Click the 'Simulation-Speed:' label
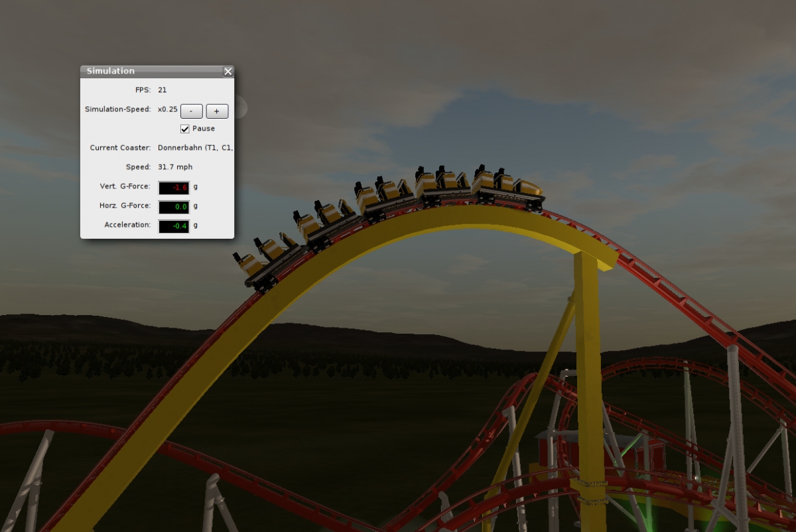Viewport: 796px width, 532px height. (x=118, y=109)
